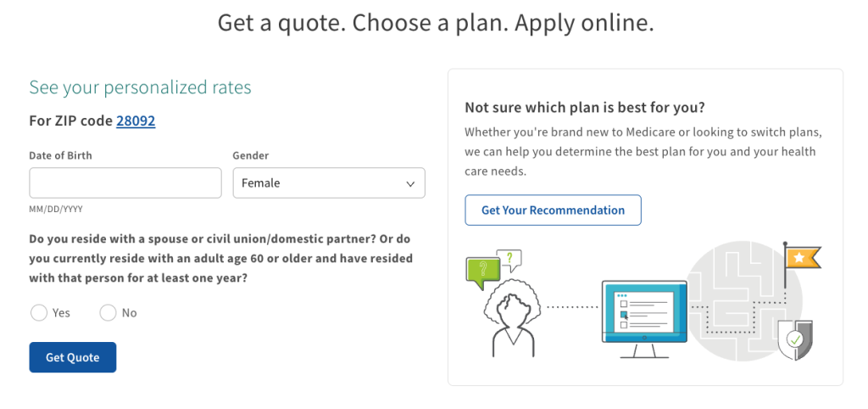Click the Gender dropdown chevron arrow
The image size is (868, 409).
[x=410, y=183]
